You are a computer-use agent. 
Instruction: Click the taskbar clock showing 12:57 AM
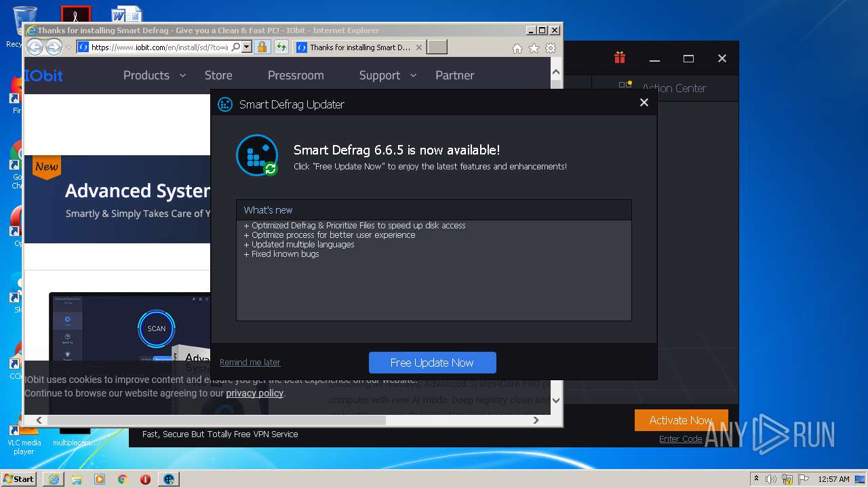point(833,479)
